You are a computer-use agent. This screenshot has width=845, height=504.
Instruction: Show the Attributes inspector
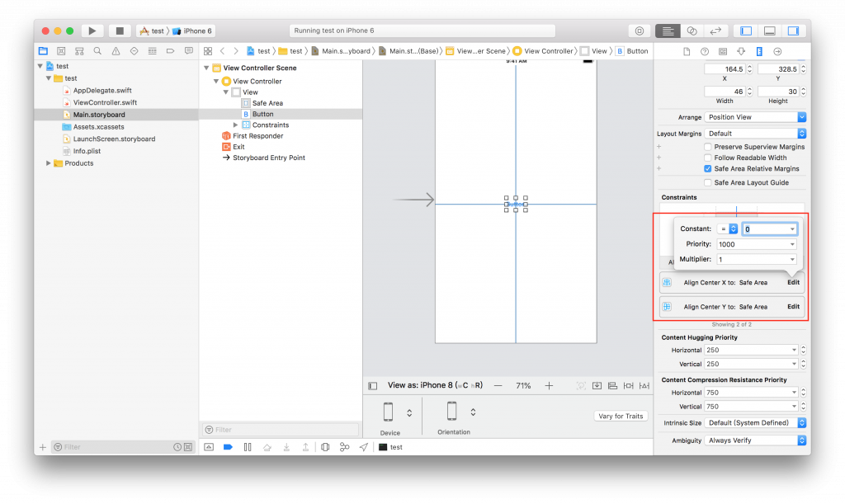(x=741, y=52)
